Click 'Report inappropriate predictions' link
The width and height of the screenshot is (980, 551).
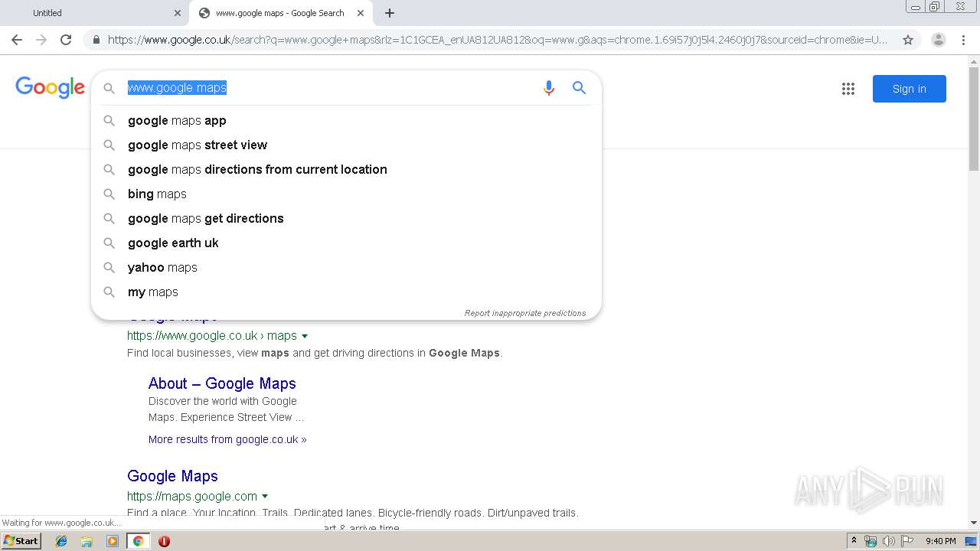[x=525, y=313]
